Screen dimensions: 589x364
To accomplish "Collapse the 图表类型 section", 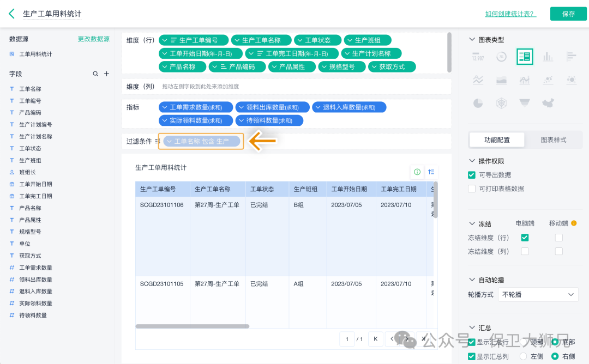I will coord(472,40).
